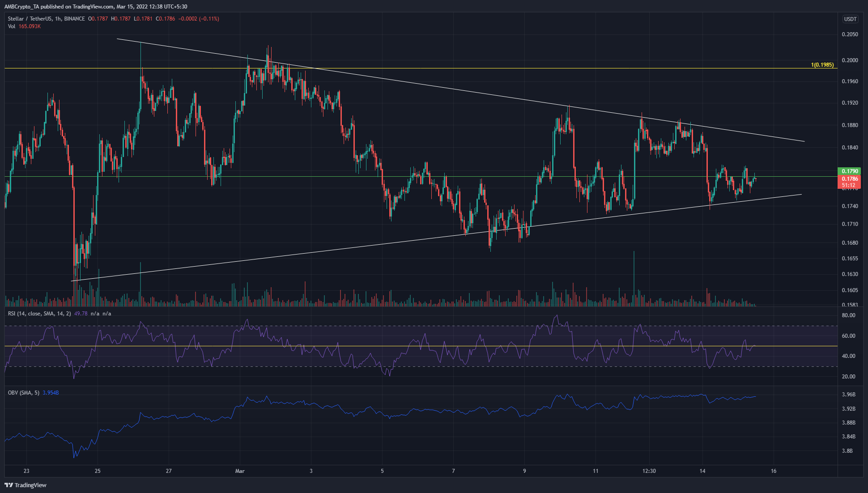
Task: Click the 0.1605 price axis label
Action: (x=850, y=290)
